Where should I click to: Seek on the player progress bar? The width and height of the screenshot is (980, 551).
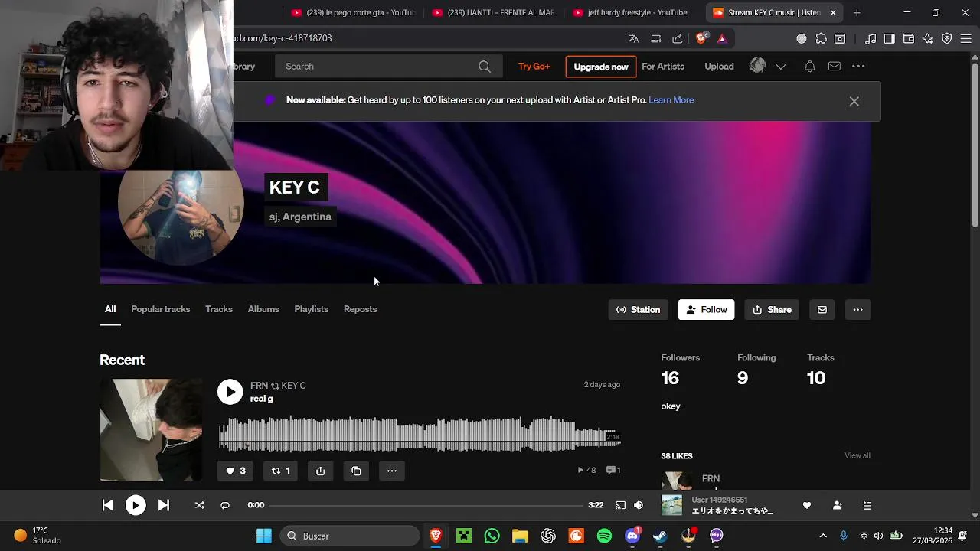(x=426, y=505)
